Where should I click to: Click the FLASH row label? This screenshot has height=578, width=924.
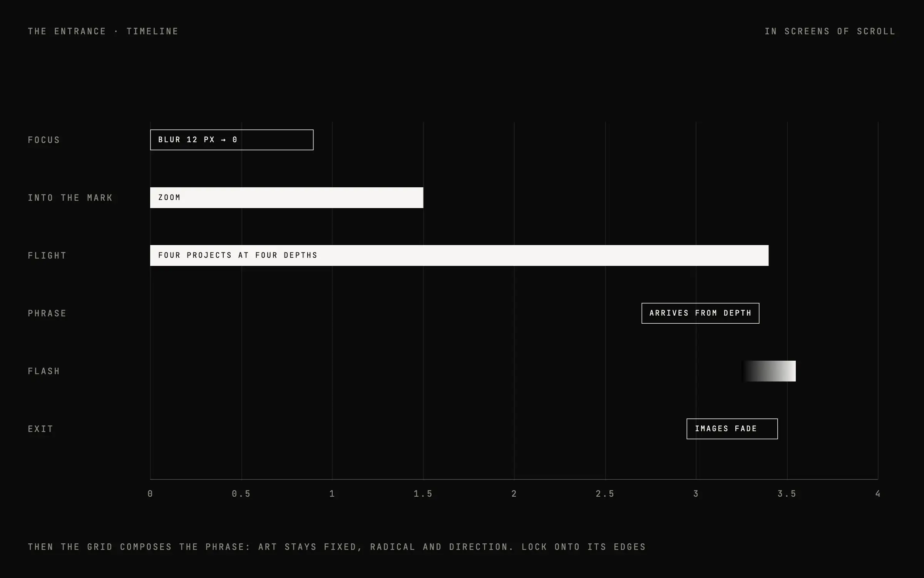tap(44, 371)
